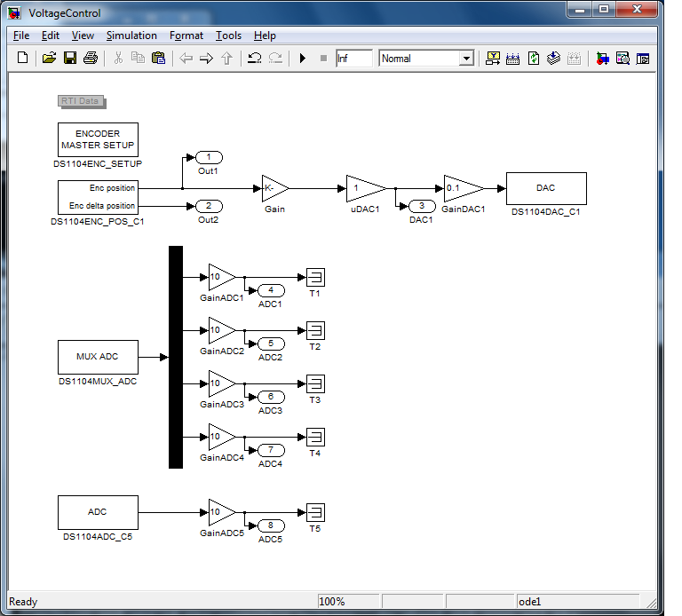
Task: Create a new model with the New icon
Action: (x=22, y=58)
